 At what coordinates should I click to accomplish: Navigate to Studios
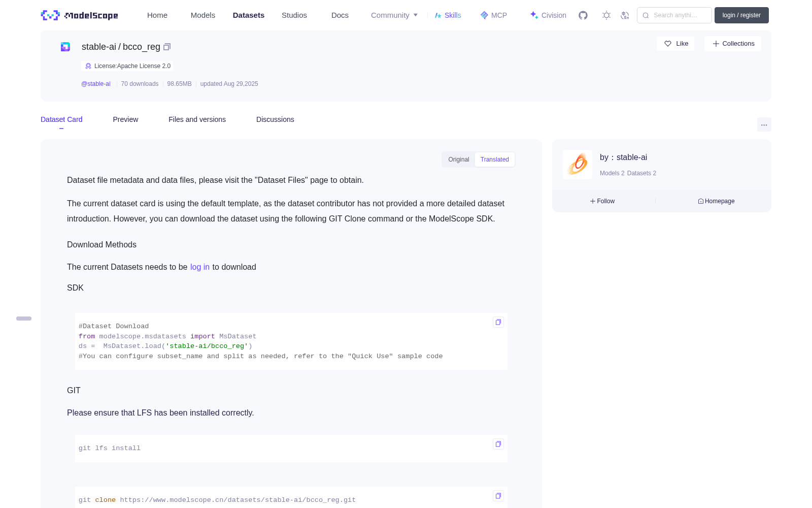(x=294, y=15)
